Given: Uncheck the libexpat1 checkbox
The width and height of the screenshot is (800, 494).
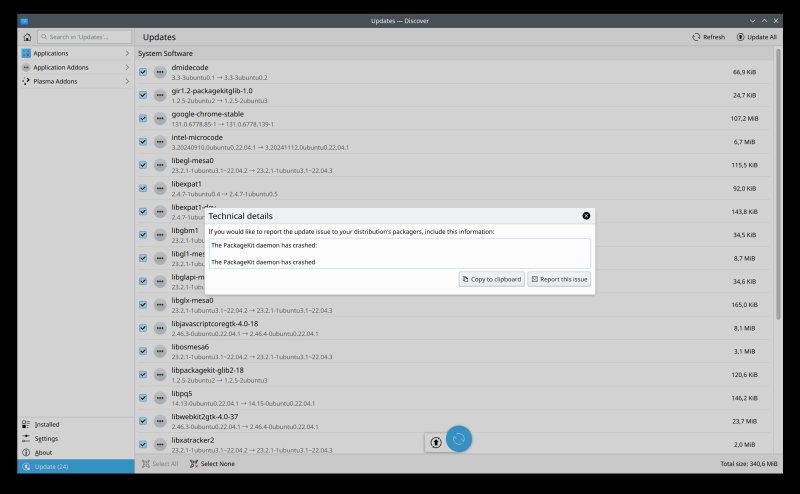Looking at the screenshot, I should (x=143, y=188).
